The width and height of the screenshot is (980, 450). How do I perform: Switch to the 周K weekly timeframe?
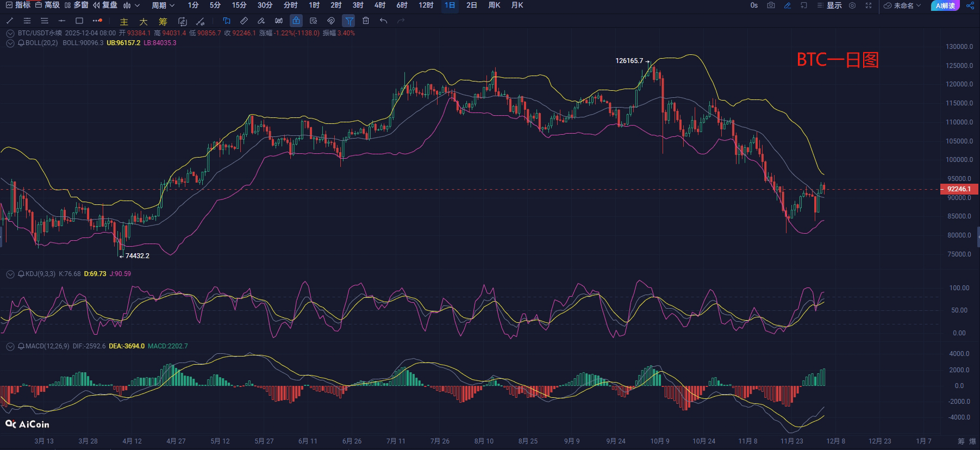click(494, 5)
